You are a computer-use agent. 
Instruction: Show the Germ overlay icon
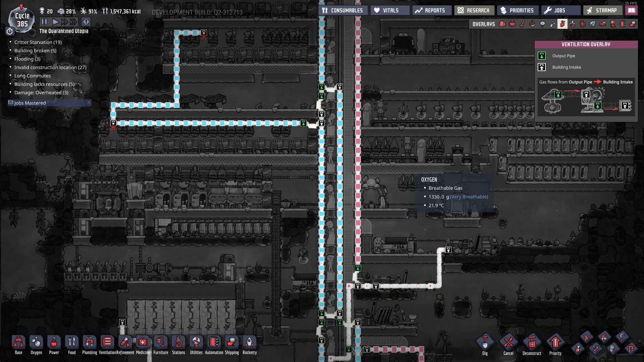[x=583, y=24]
